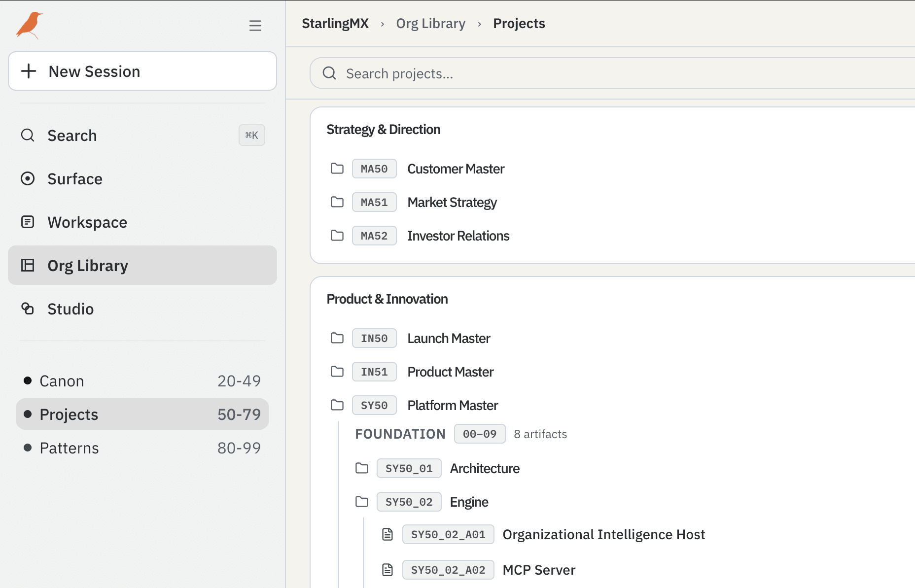Click the 00-09 range badge
The width and height of the screenshot is (915, 588).
tap(480, 434)
